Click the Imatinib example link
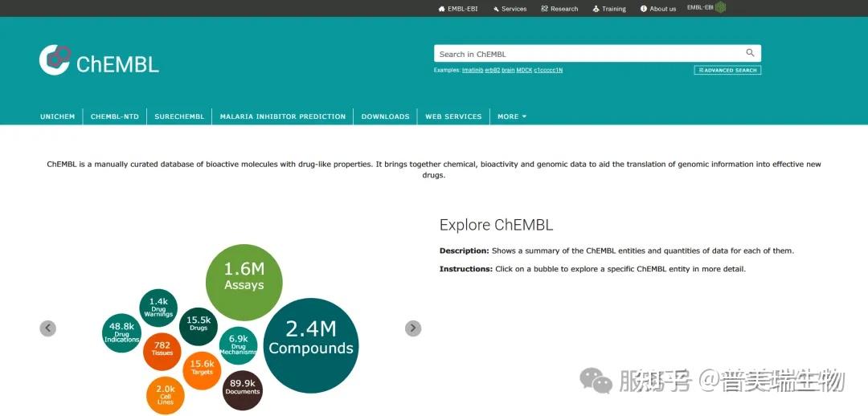 pos(473,70)
